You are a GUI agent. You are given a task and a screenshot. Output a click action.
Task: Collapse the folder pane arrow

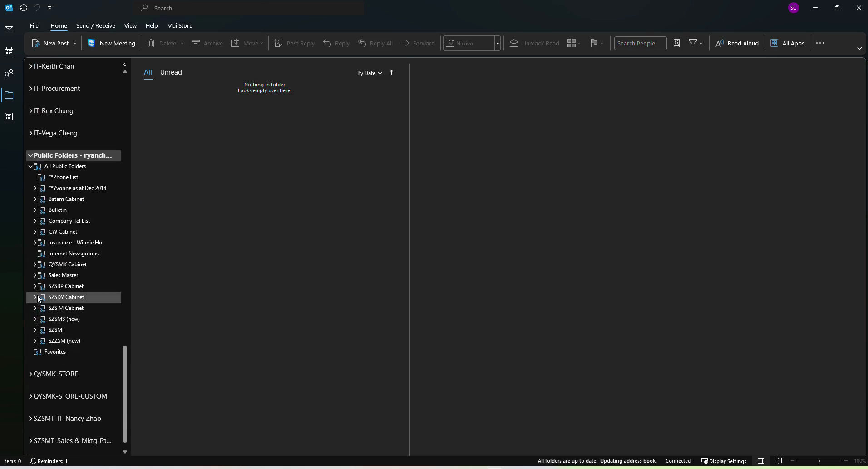(x=124, y=65)
